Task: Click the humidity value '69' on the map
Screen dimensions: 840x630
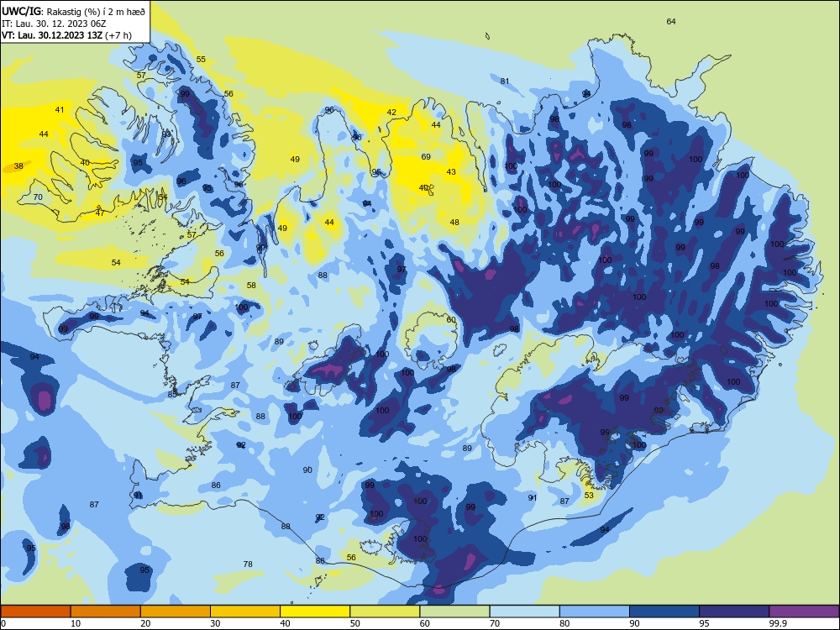Action: [426, 156]
